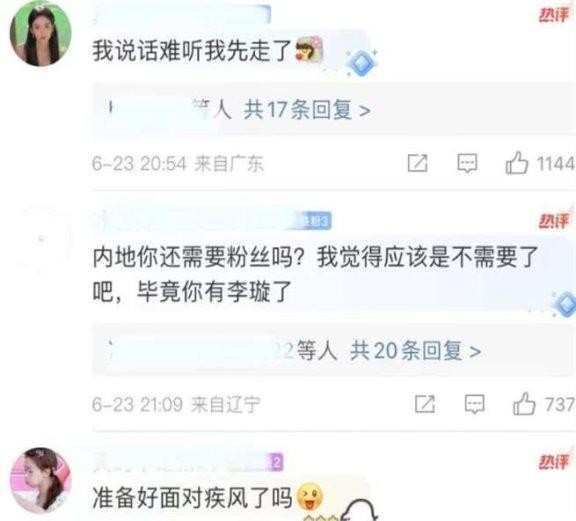The width and height of the screenshot is (576, 521).
Task: Open comment text 准备好面对疾风了吗
Action: click(x=192, y=497)
